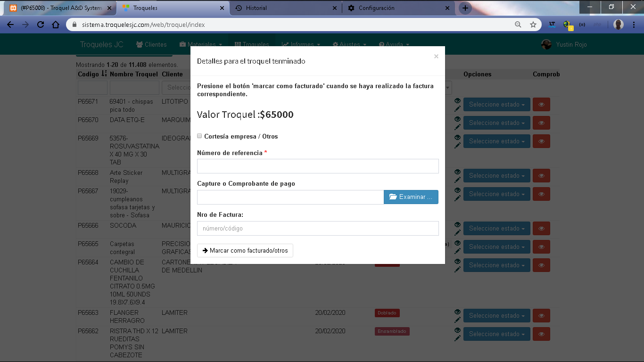Click the pencil edit icon for row P65670
This screenshot has width=644, height=362.
tap(457, 127)
